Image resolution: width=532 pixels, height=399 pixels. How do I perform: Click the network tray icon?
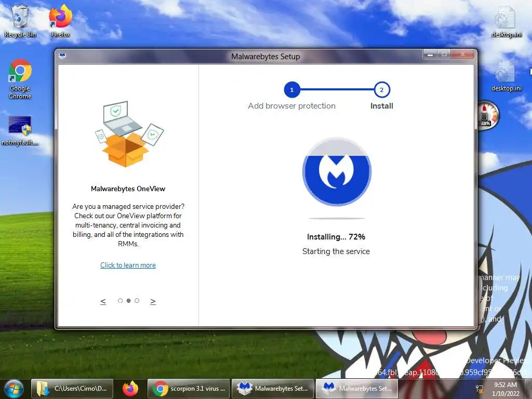480,389
